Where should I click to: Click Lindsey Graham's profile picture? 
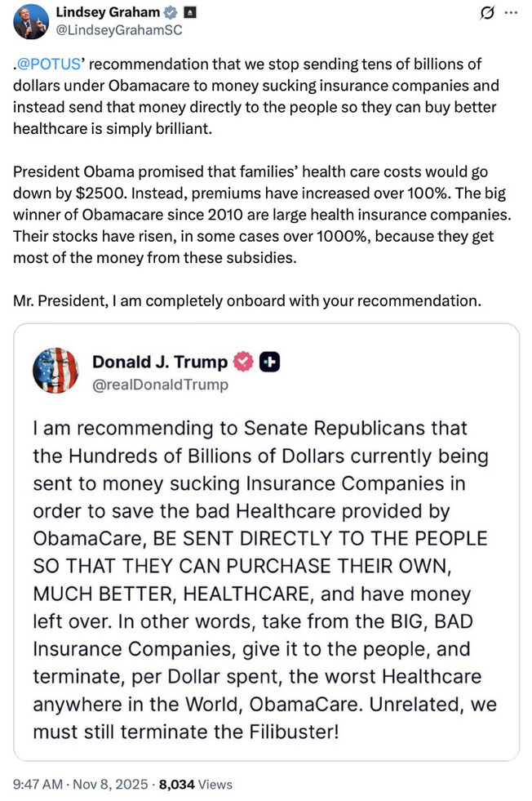(27, 21)
